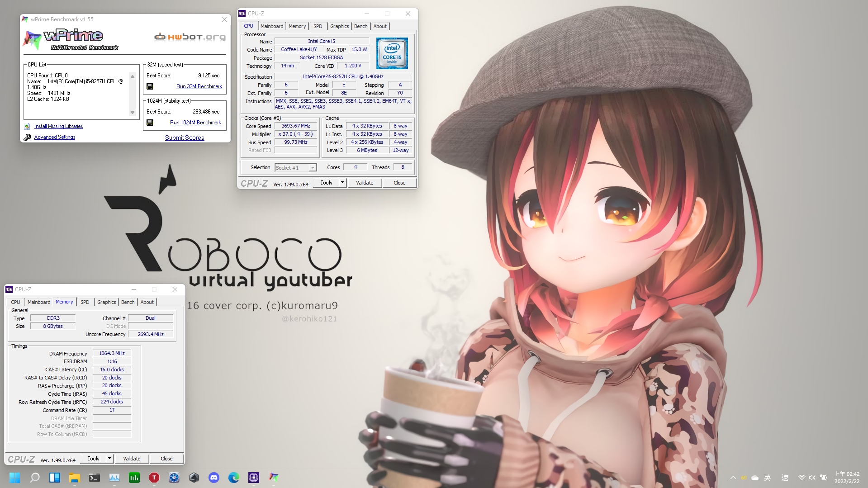Switch to Memory tab in top CPU-Z window
This screenshot has height=488, width=868.
click(x=297, y=26)
